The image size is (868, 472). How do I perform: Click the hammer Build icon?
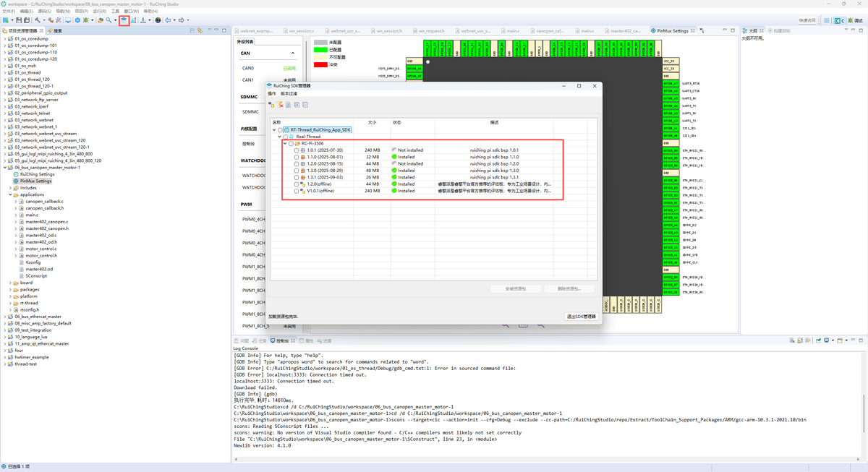coord(37,20)
